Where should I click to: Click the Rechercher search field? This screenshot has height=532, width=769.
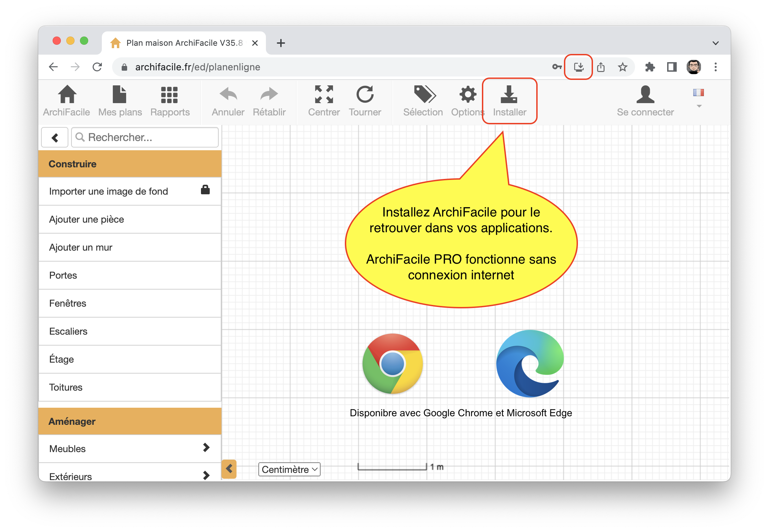click(145, 137)
